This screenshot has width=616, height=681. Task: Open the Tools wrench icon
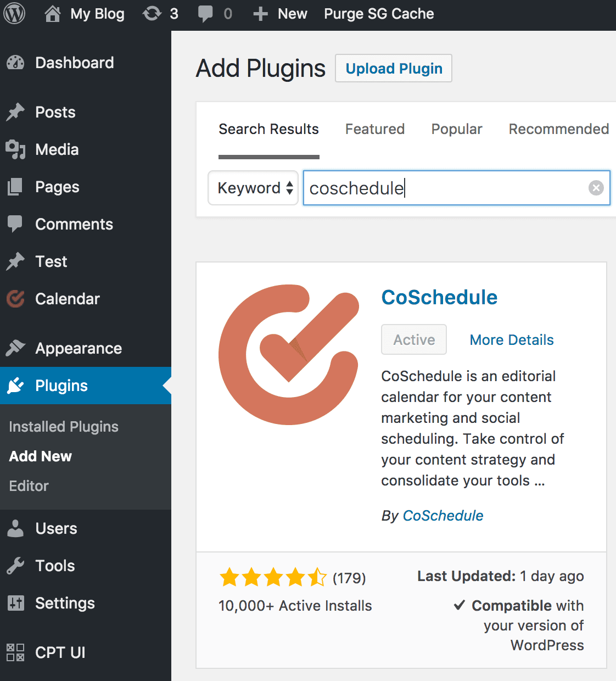[x=15, y=566]
